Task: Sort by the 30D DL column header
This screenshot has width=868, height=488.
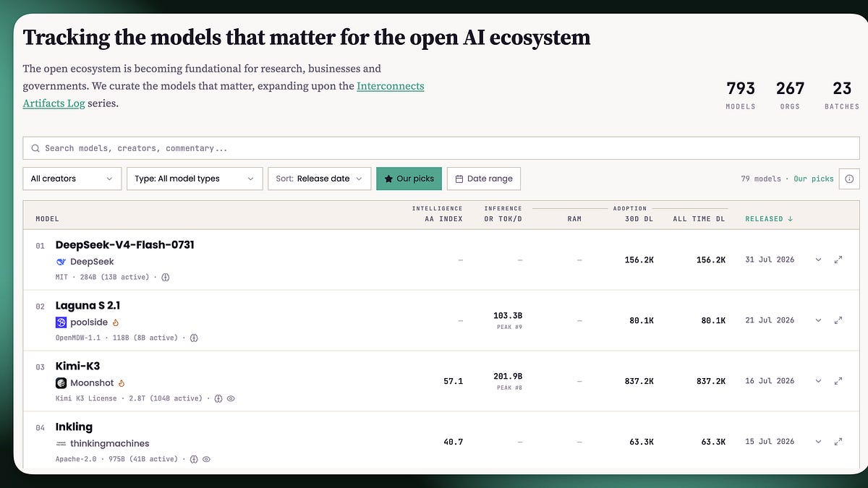Action: [639, 219]
